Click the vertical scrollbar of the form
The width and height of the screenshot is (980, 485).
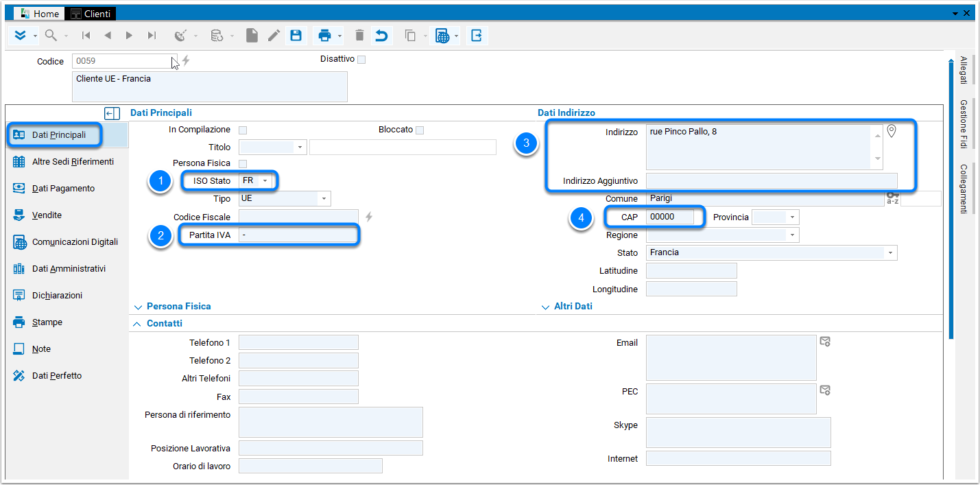[x=951, y=199]
